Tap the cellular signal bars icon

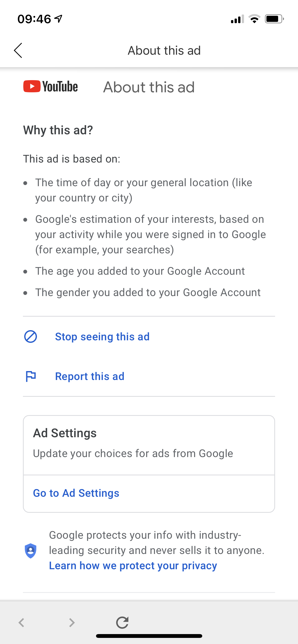237,19
